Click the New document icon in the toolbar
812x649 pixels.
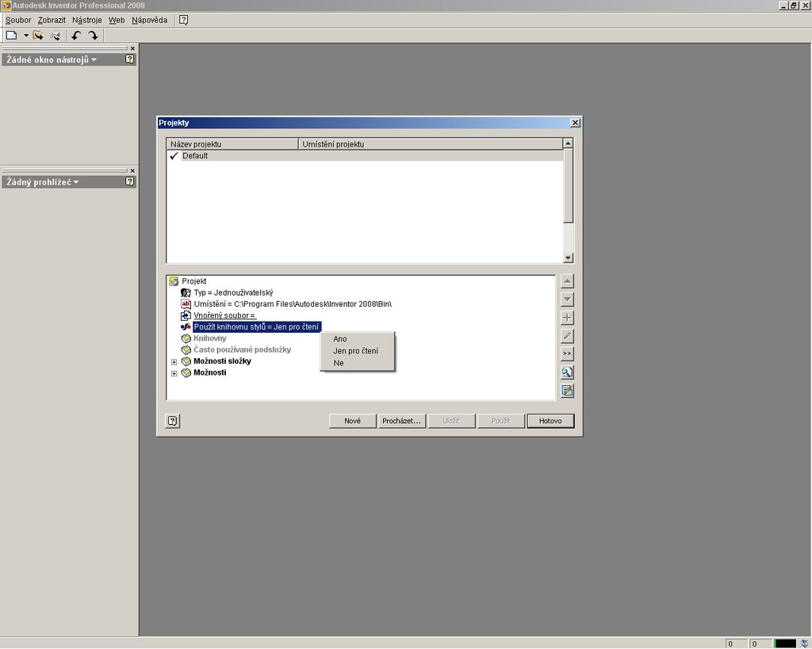click(x=11, y=35)
